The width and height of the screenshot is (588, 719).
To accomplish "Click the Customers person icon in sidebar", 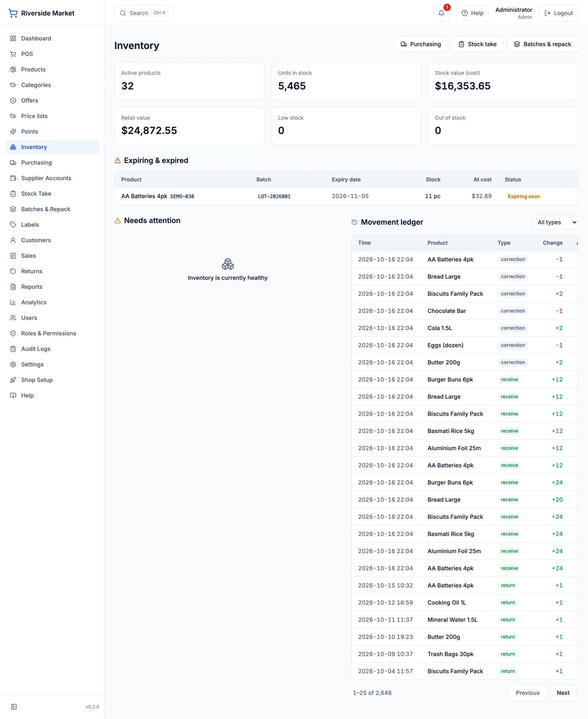I will (x=13, y=240).
